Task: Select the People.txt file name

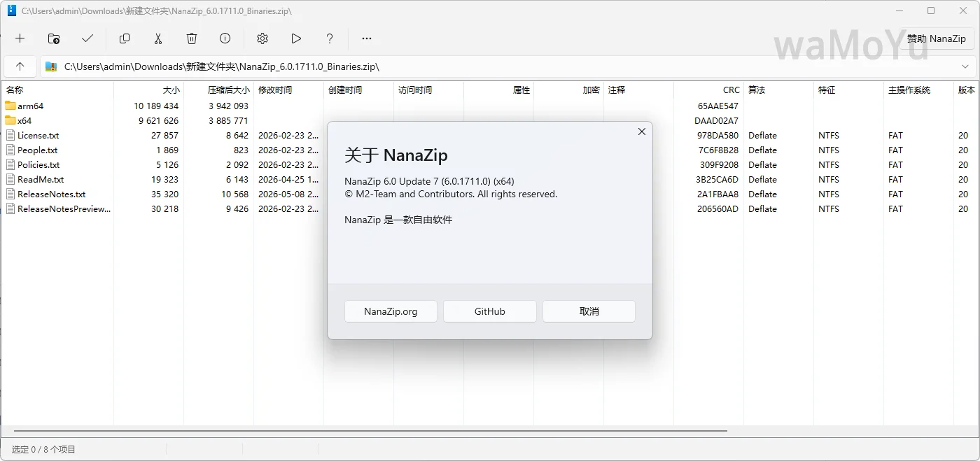Action: [38, 150]
